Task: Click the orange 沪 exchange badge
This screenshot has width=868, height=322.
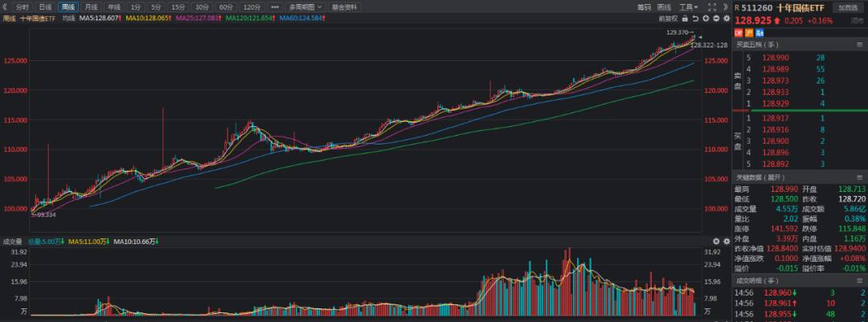Action: (x=749, y=33)
